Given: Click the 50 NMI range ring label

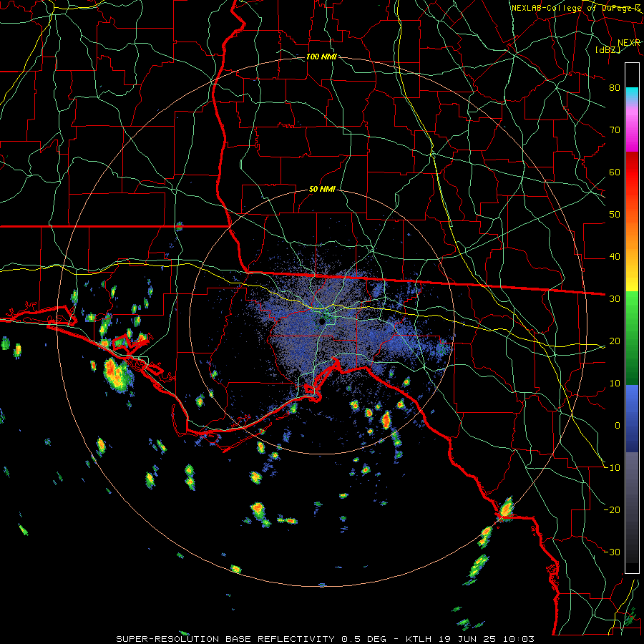Looking at the screenshot, I should (322, 190).
